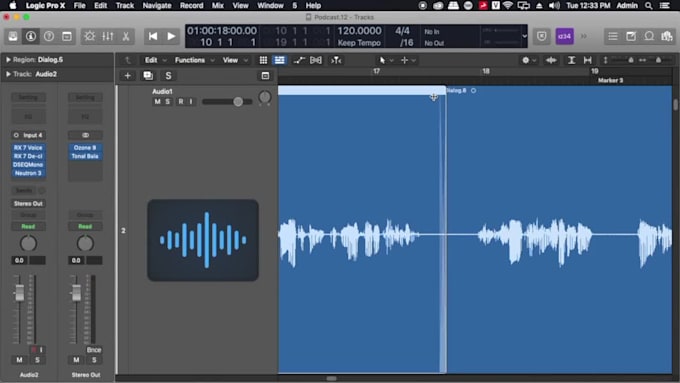Image resolution: width=680 pixels, height=383 pixels.
Task: Click vertical auto zoom button
Action: pyautogui.click(x=572, y=60)
